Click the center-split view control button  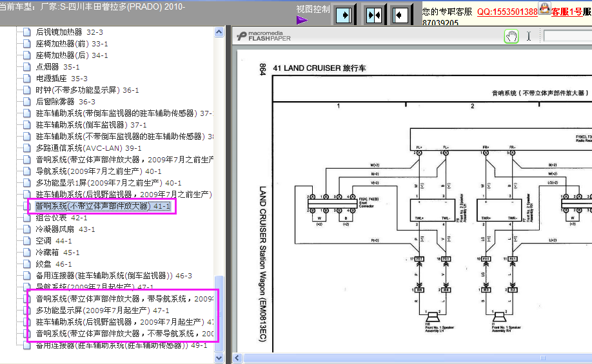374,15
